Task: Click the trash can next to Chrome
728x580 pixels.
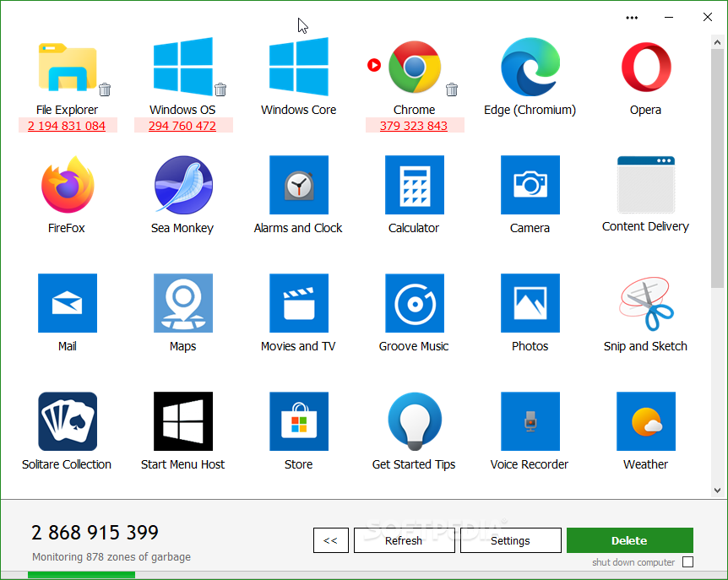Action: [x=452, y=89]
